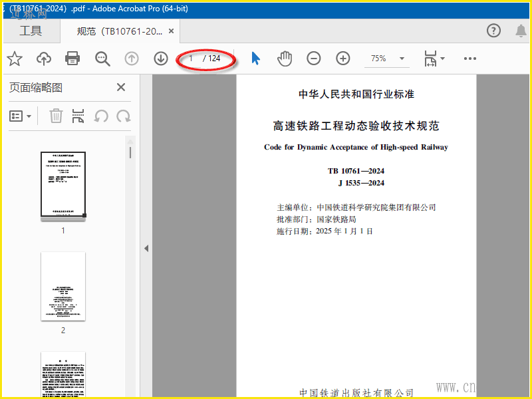The height and width of the screenshot is (399, 532).
Task: Click the text J 1535—2024
Action: point(361,183)
